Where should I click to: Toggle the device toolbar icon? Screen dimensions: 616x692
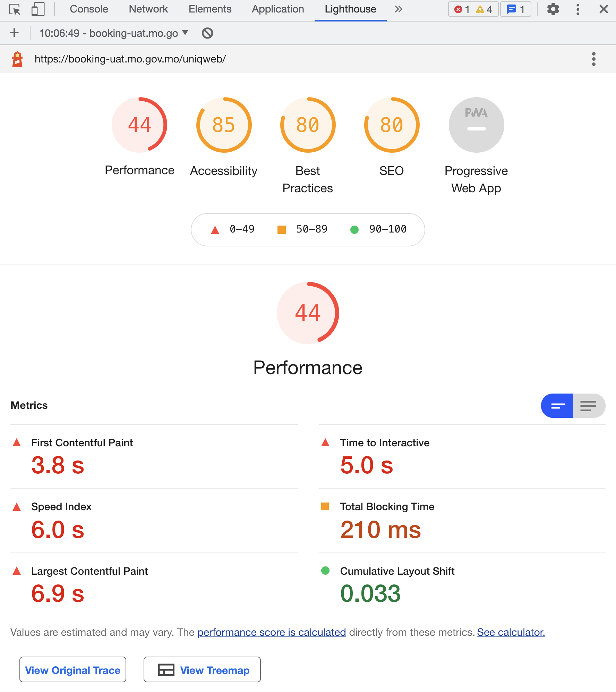point(38,9)
